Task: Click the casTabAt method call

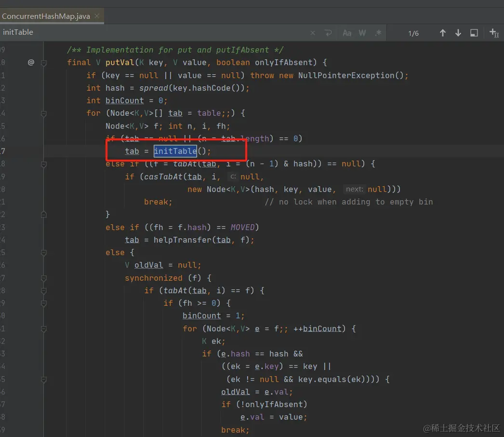Action: pyautogui.click(x=163, y=177)
